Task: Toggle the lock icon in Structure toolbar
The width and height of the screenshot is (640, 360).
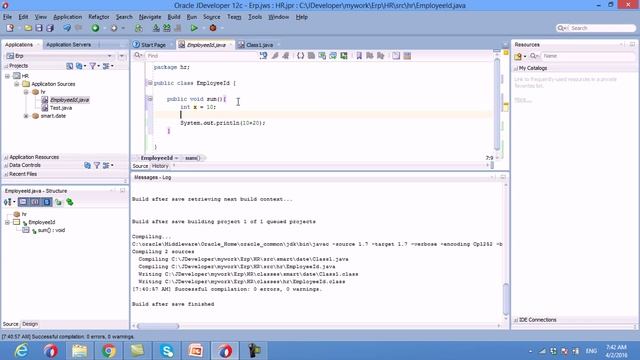Action: 58,202
